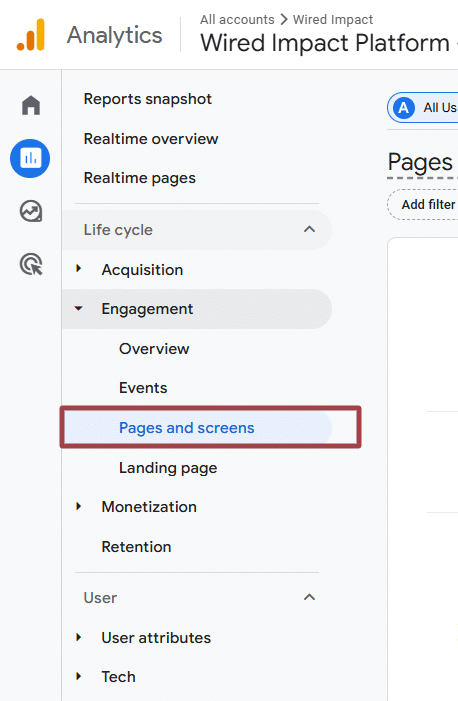Open the Advertising cursor target icon
This screenshot has width=458, height=701.
click(x=31, y=264)
